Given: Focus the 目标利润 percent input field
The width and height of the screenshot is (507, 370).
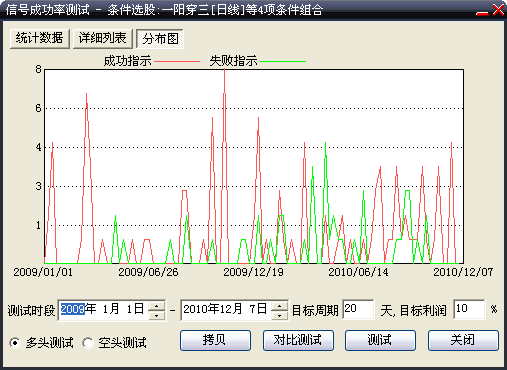Looking at the screenshot, I should tap(469, 310).
